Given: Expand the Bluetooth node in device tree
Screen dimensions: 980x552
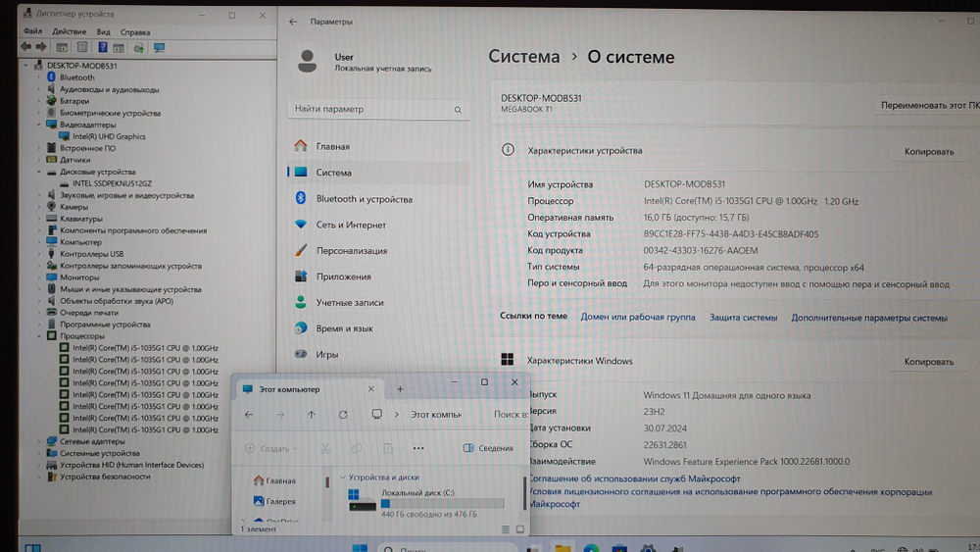Looking at the screenshot, I should tap(39, 77).
